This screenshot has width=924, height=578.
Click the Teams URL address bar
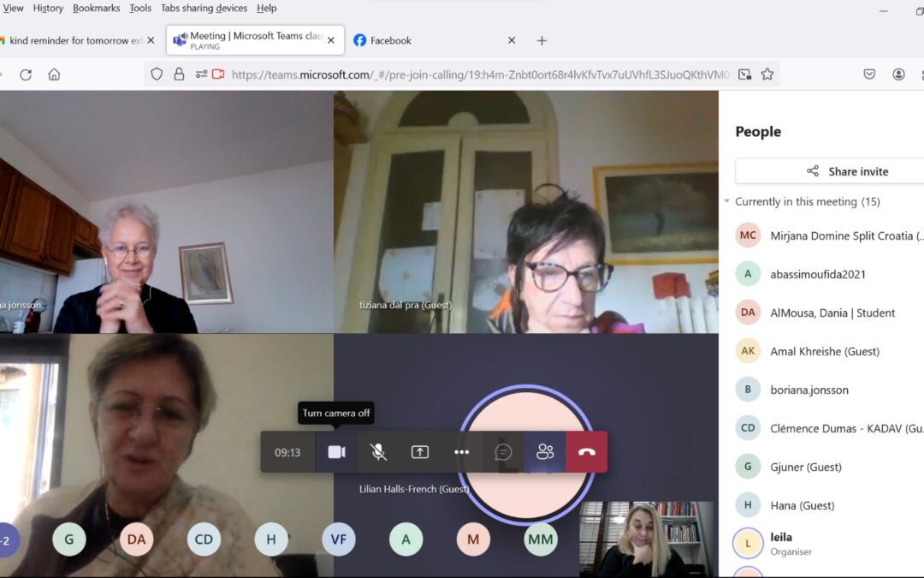[x=479, y=74]
